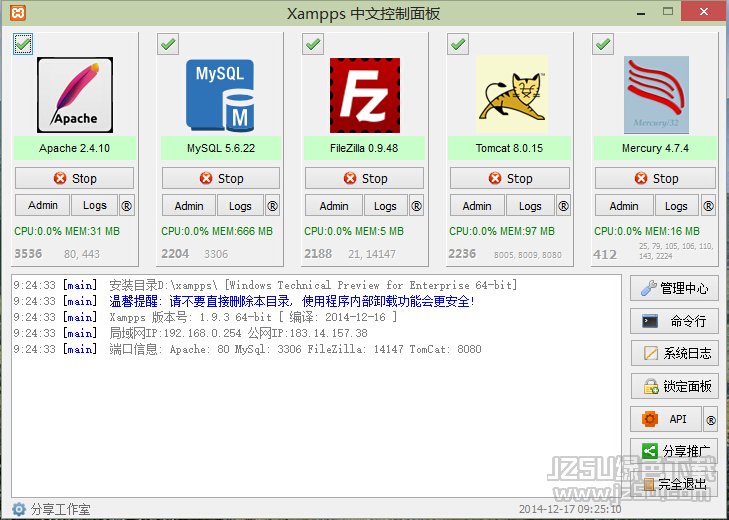729x520 pixels.
Task: Click the Tomcat cat logo
Action: pos(511,95)
